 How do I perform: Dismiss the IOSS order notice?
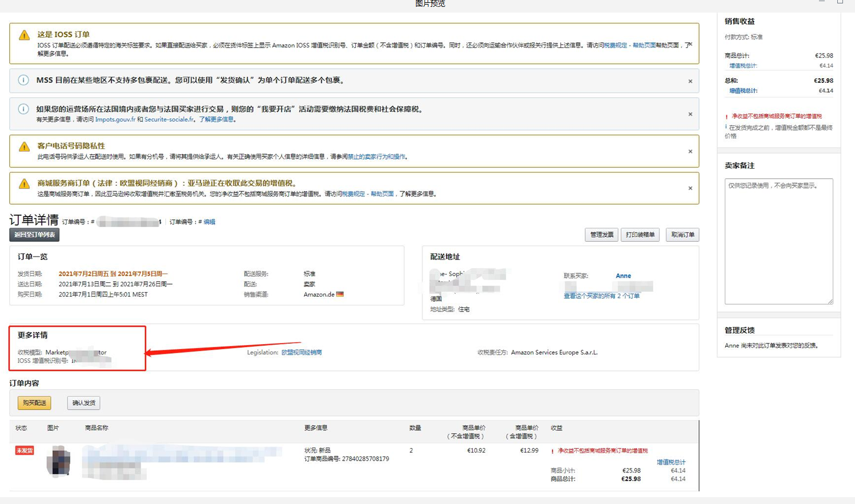(x=690, y=44)
